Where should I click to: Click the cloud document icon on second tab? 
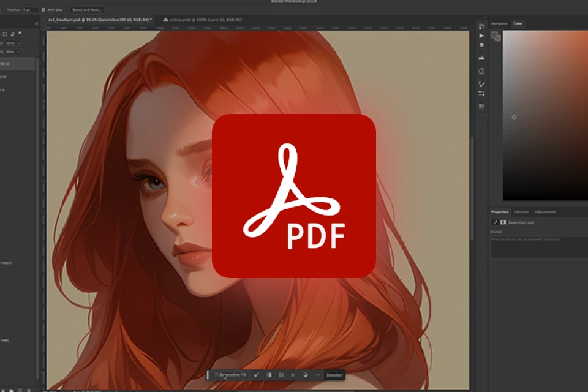(x=165, y=20)
